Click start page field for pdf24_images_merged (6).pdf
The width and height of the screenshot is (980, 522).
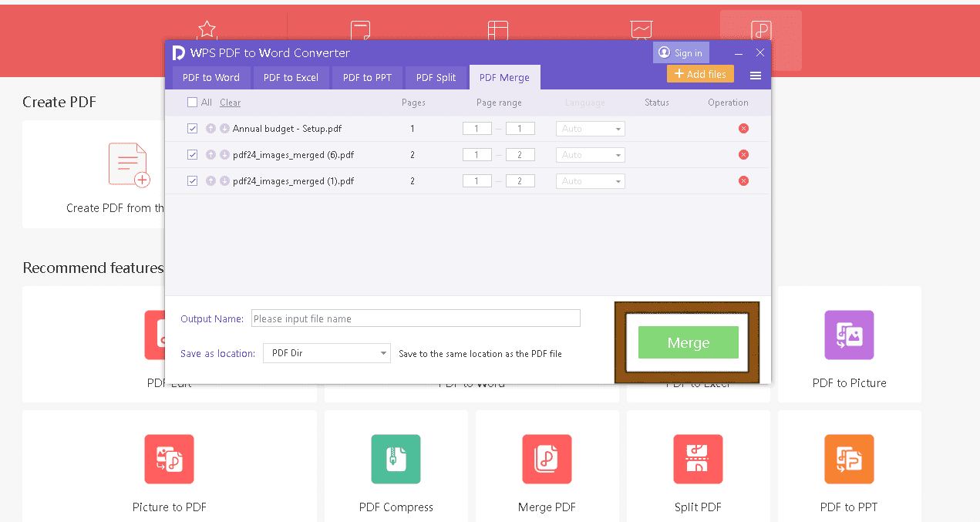coord(477,155)
